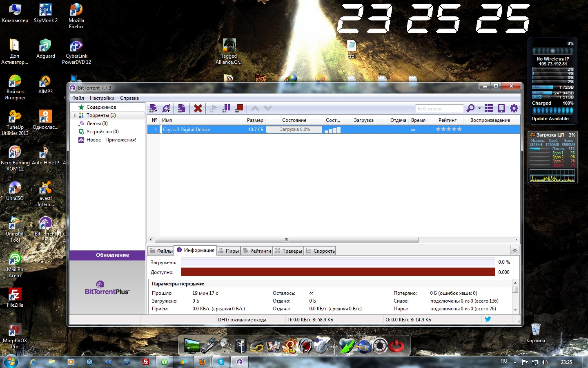
Task: Click the torrent list horizontal scrollbar
Action: click(287, 240)
